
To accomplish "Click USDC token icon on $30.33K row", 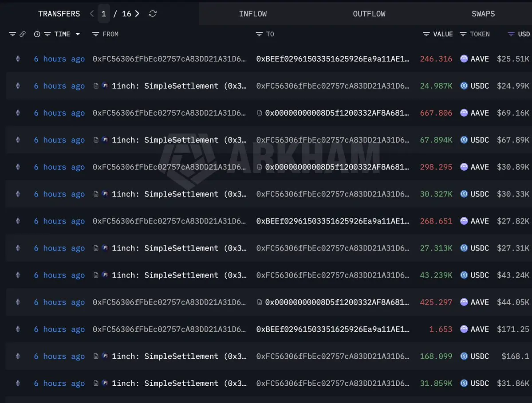I will click(x=464, y=194).
